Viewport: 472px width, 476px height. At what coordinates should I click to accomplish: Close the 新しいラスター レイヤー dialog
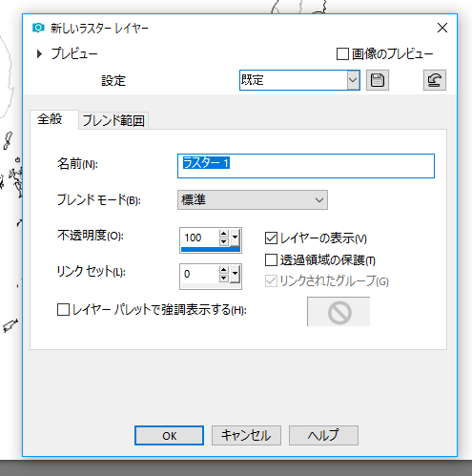click(x=442, y=28)
